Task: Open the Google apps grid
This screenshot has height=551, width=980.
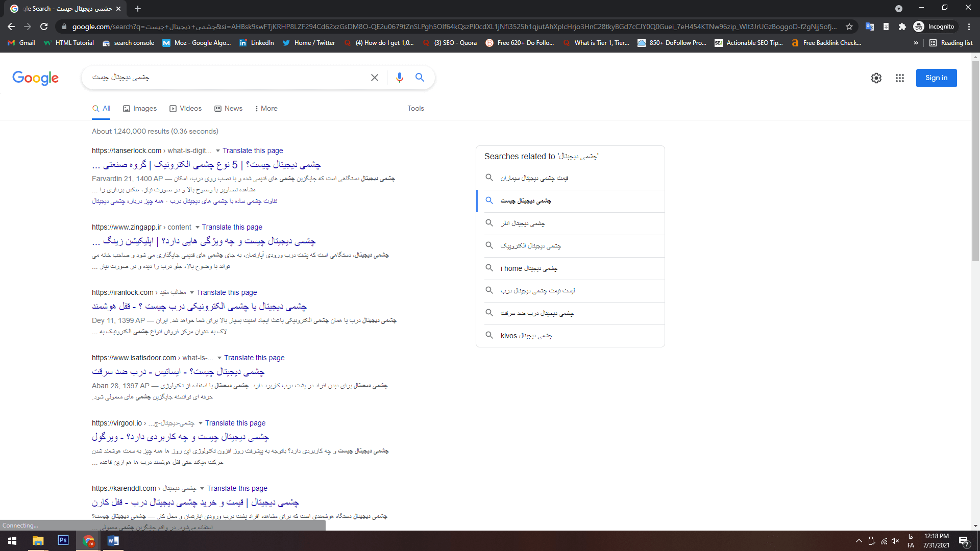Action: [900, 78]
